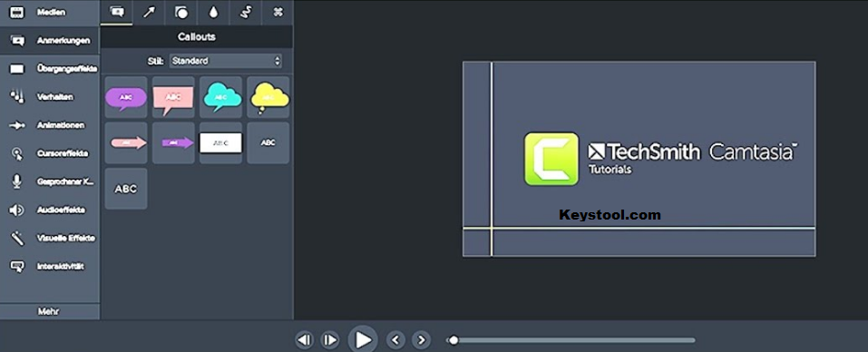Choose the purple speech bubble callout
Image resolution: width=868 pixels, height=352 pixels.
126,97
